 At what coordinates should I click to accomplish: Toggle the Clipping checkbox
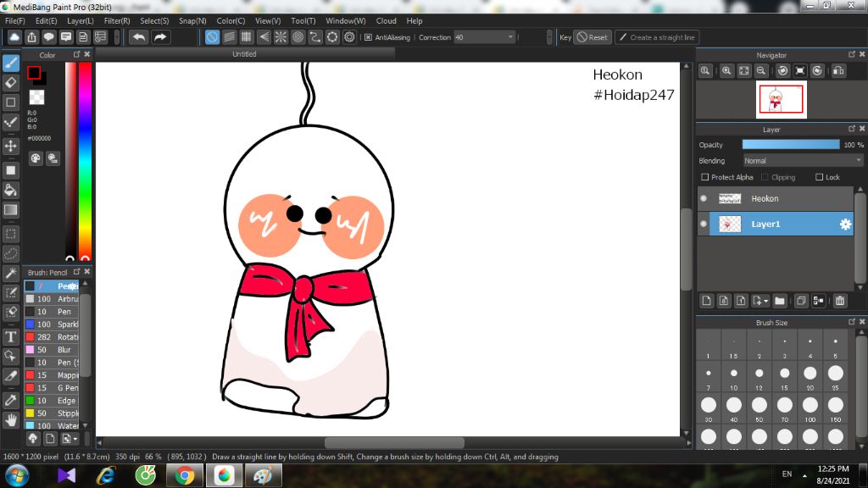[765, 177]
